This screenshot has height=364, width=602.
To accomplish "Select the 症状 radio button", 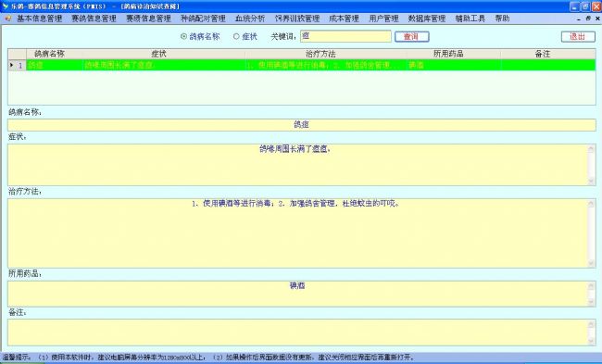I will click(x=236, y=36).
